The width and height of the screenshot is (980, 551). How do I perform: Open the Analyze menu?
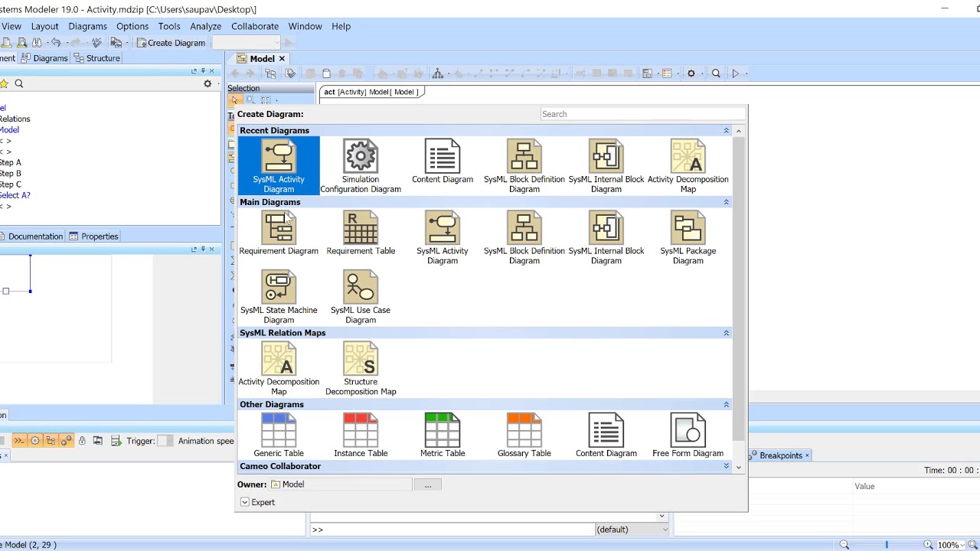(205, 26)
